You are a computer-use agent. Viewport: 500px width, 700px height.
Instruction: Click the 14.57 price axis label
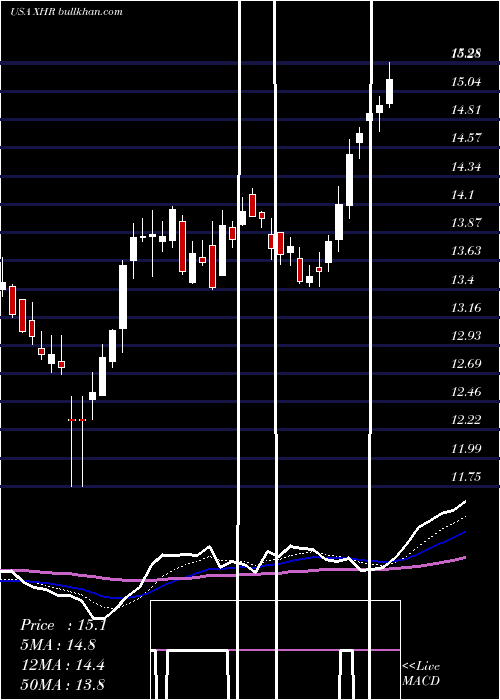(466, 138)
